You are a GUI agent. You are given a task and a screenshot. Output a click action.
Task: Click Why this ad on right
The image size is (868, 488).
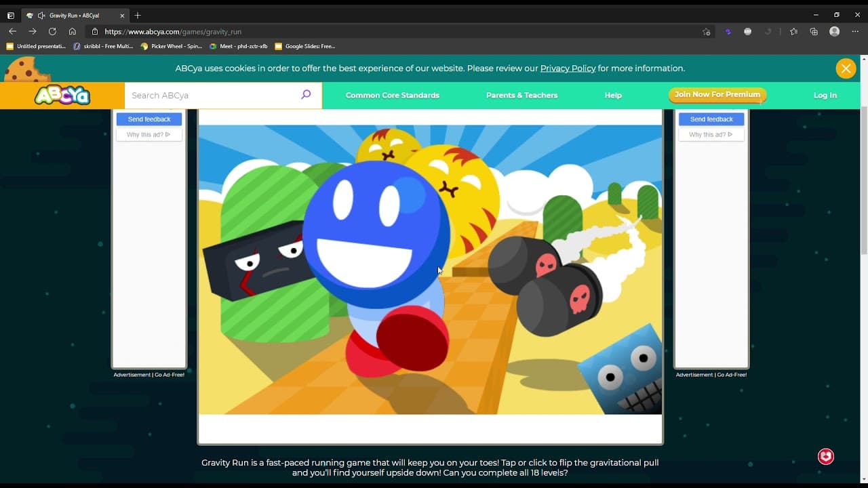pyautogui.click(x=711, y=135)
